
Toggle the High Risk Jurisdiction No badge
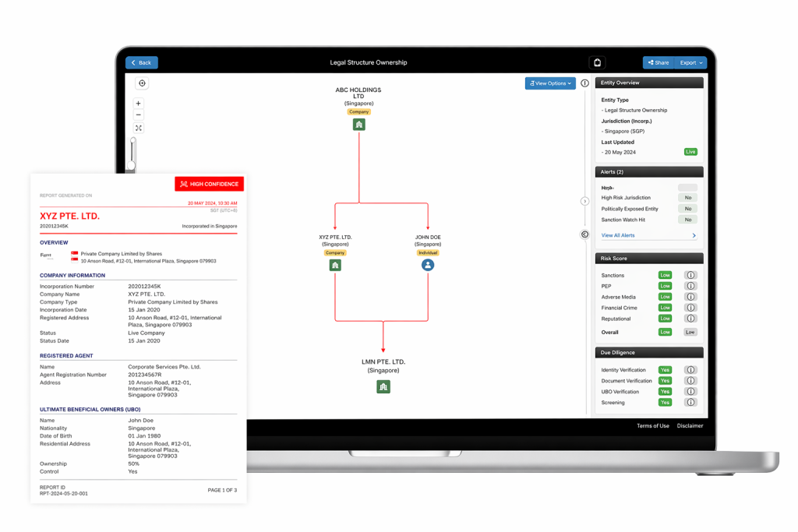pos(687,198)
